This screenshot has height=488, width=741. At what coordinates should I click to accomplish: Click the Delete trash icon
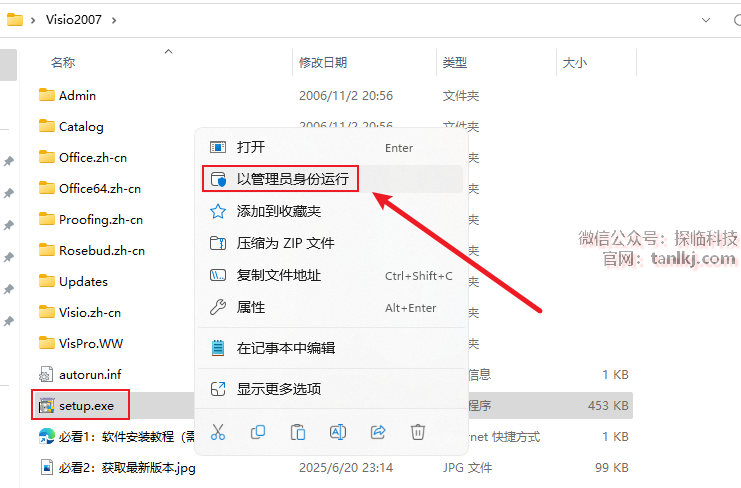click(418, 432)
